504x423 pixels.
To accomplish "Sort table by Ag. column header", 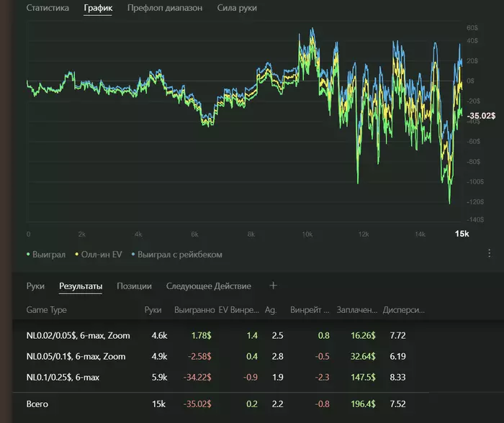I will coord(271,310).
